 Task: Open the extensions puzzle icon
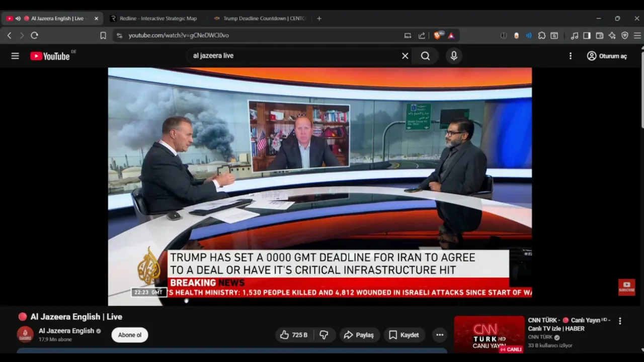coord(542,35)
